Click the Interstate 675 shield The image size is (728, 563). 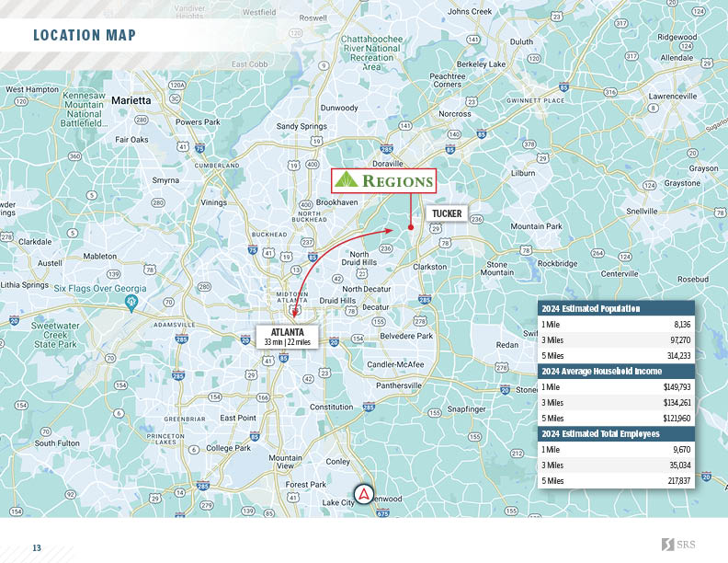tap(382, 512)
